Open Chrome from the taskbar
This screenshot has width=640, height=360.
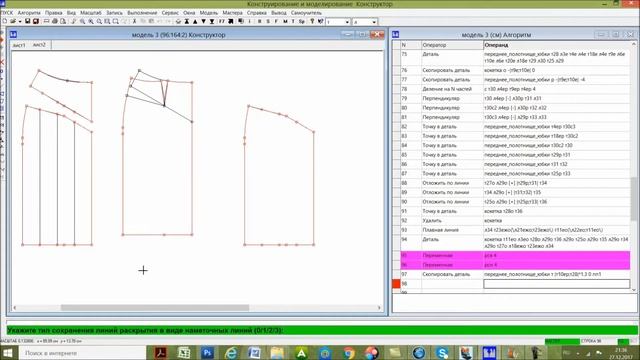point(348,353)
